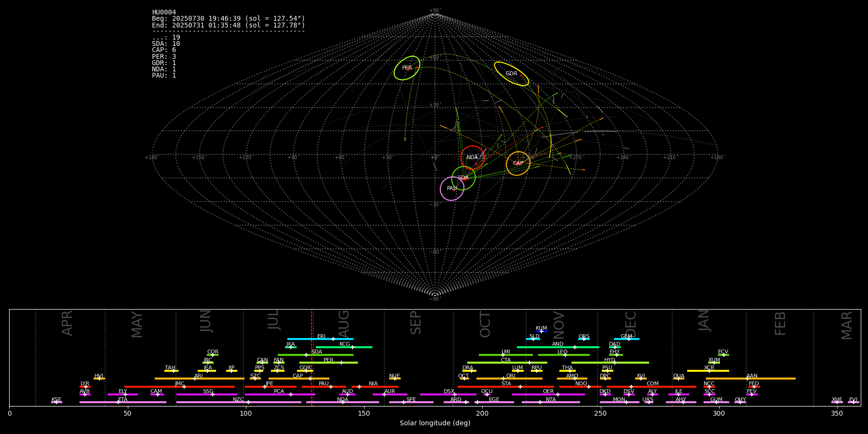Click the GEM shower bar in timeline
The image size is (868, 434).
pos(626,339)
